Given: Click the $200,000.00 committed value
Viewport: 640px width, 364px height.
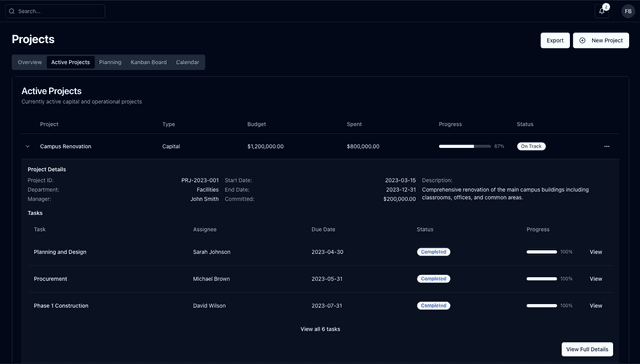Looking at the screenshot, I should click(x=400, y=199).
